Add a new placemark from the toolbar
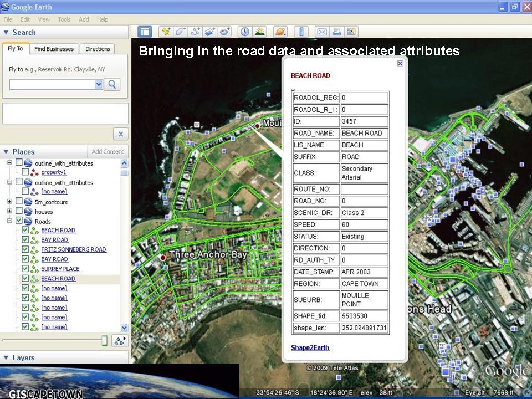 166,32
